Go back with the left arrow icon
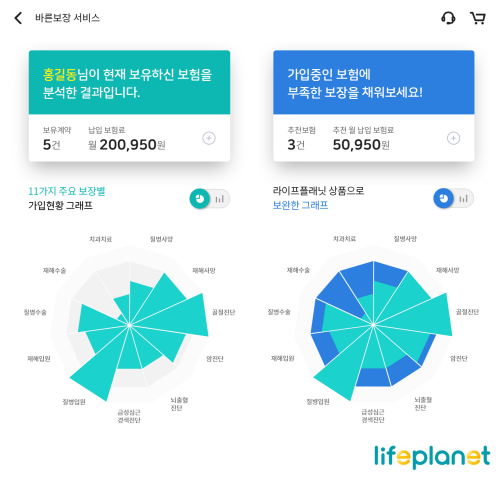 point(18,18)
